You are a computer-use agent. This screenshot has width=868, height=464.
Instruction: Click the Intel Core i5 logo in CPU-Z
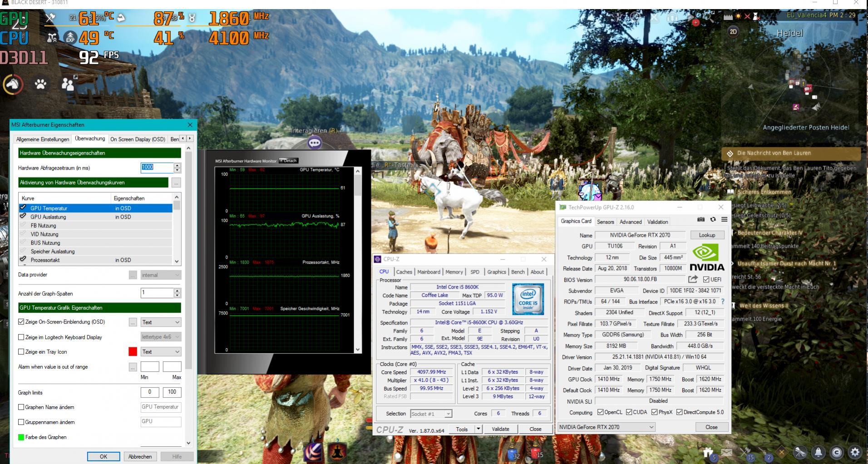528,299
